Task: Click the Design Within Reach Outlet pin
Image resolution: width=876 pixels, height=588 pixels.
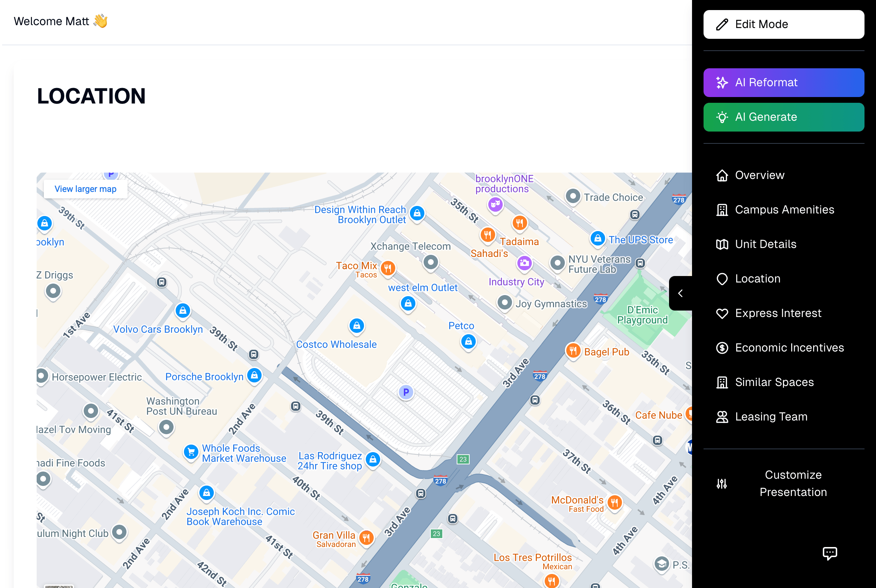Action: (417, 214)
